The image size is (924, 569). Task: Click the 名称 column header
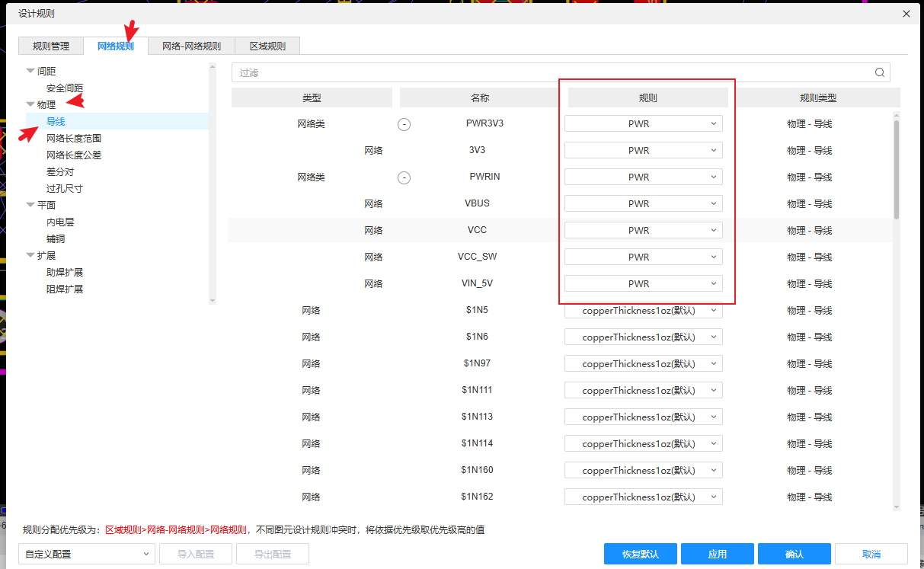tap(480, 97)
